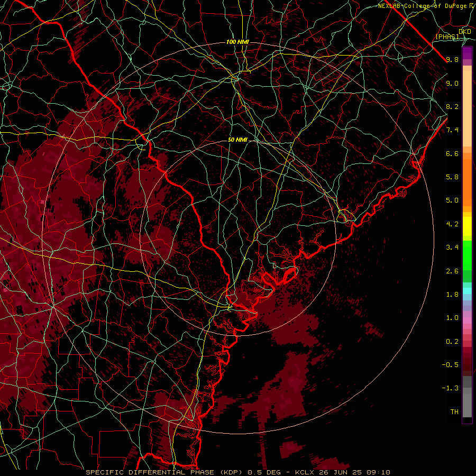This screenshot has height=476, width=476.
Task: Click the 4.2 value on the color scale
Action: [452, 224]
